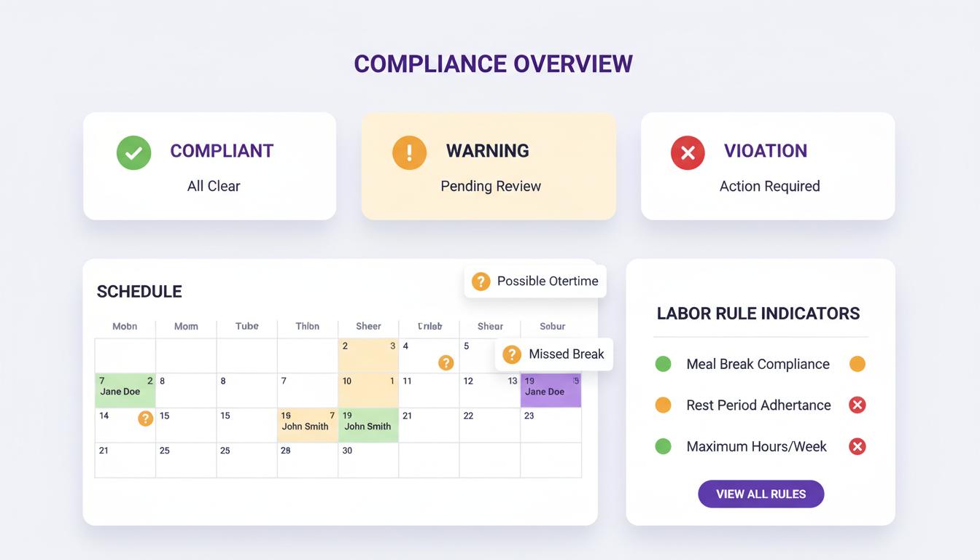Open John Smith's orange shift block

tap(307, 424)
